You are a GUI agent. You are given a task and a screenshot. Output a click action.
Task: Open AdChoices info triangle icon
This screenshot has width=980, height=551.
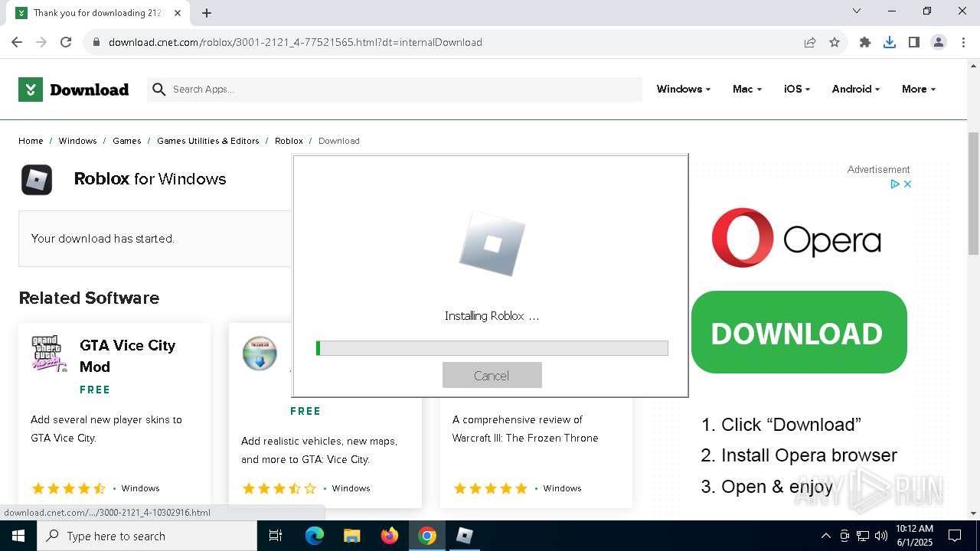(x=894, y=184)
